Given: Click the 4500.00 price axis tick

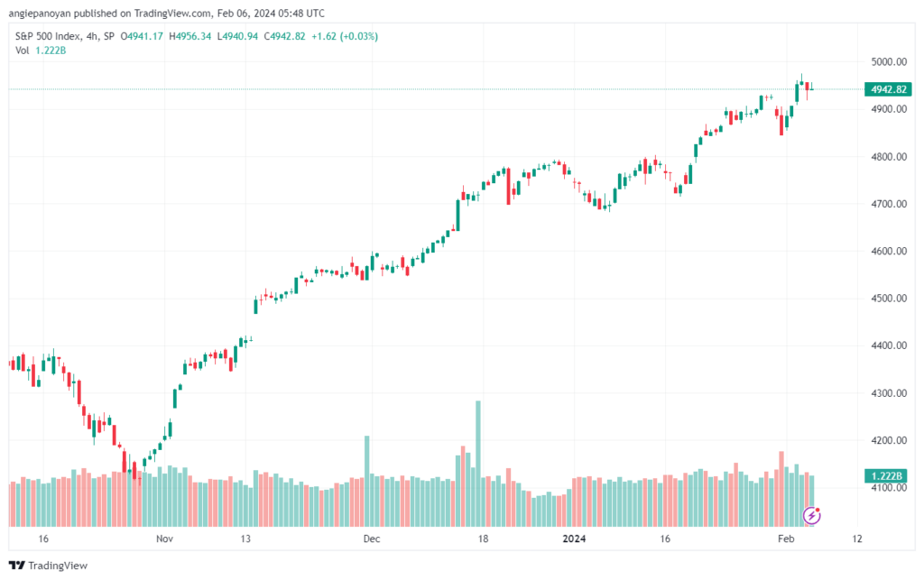Looking at the screenshot, I should (x=889, y=299).
